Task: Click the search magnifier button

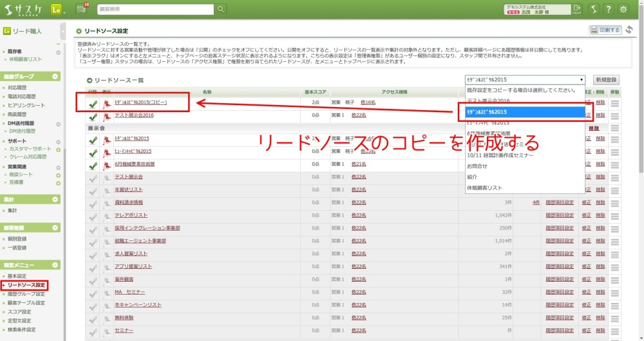Action: [221, 9]
